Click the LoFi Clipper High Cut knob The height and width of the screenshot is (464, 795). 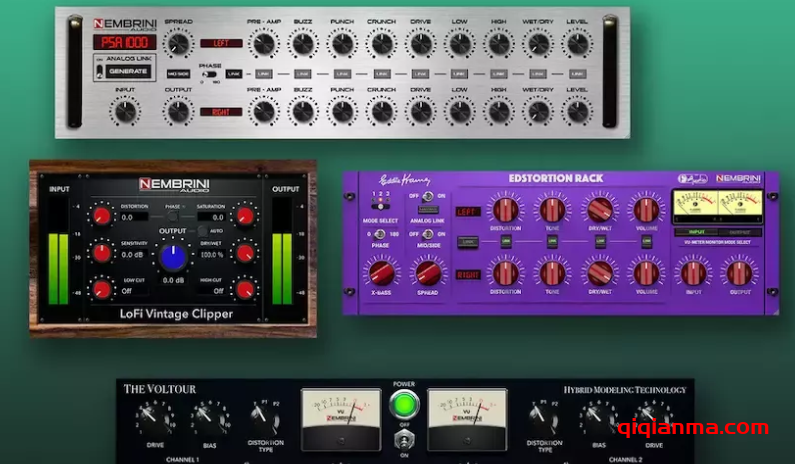pos(245,290)
